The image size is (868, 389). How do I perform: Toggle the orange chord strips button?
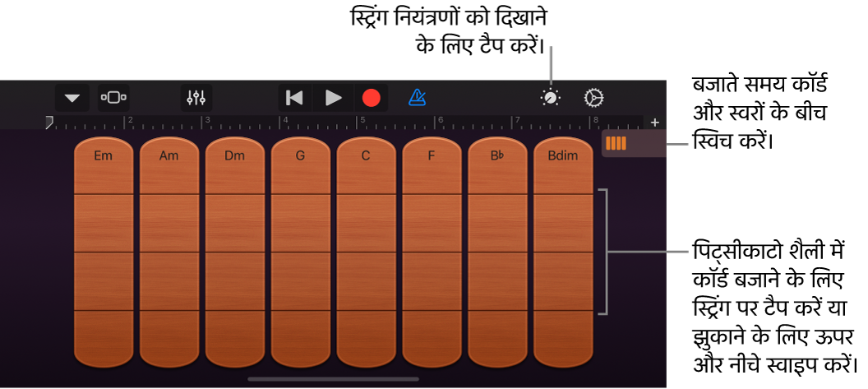616,143
